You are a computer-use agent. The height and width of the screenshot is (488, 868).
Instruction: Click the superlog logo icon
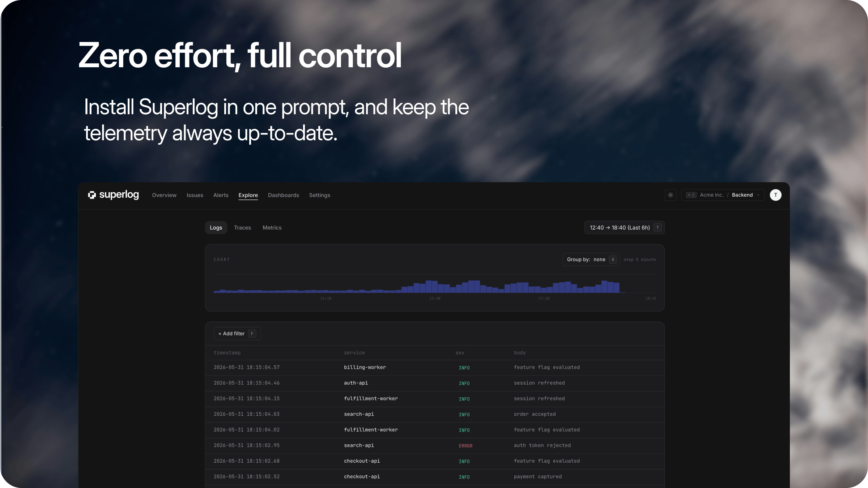point(92,195)
